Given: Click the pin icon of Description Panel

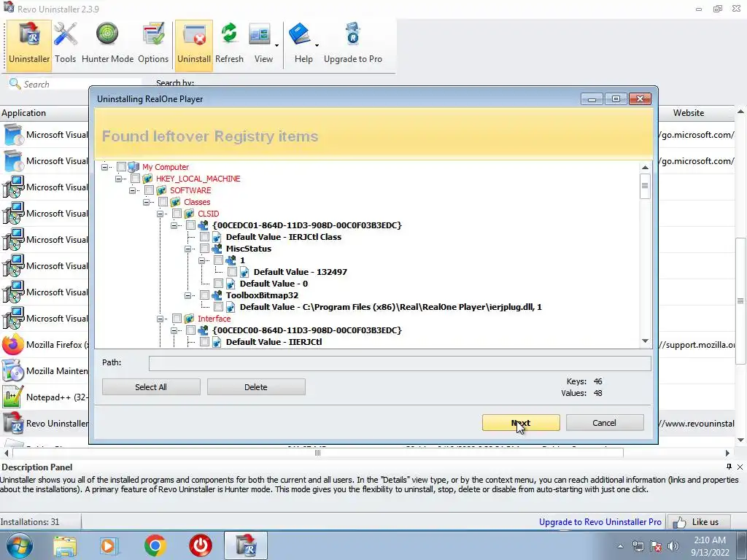Looking at the screenshot, I should (729, 467).
